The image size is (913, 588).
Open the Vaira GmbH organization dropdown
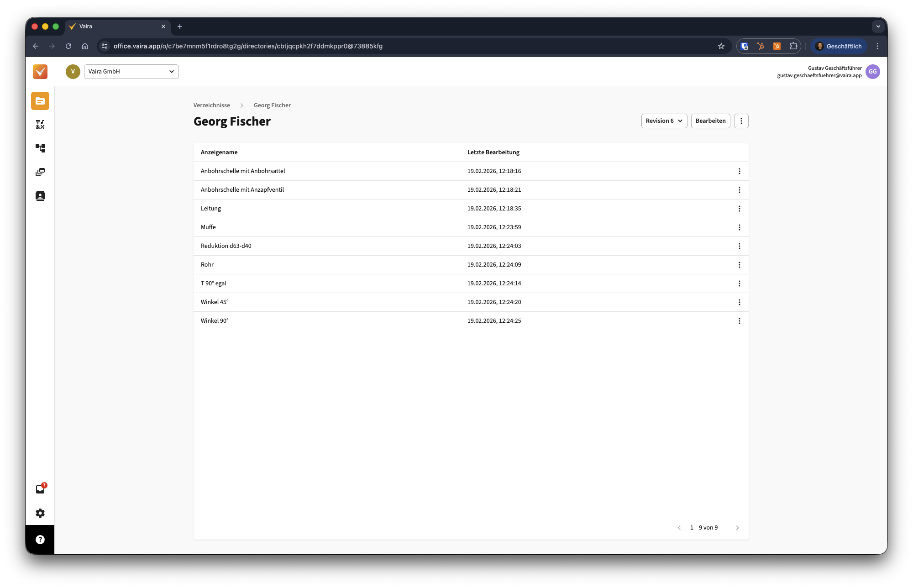pos(131,72)
